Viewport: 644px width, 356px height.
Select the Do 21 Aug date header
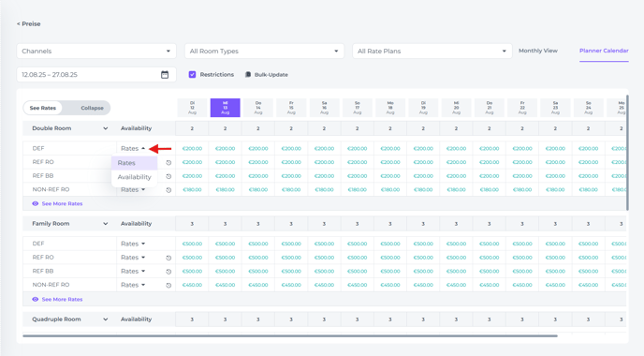490,108
